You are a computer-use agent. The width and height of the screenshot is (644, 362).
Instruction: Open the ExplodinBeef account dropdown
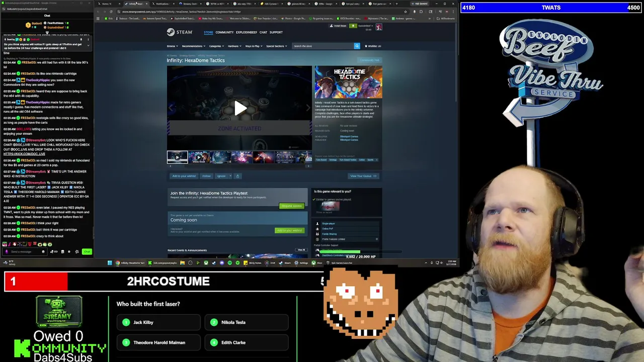[x=366, y=26]
